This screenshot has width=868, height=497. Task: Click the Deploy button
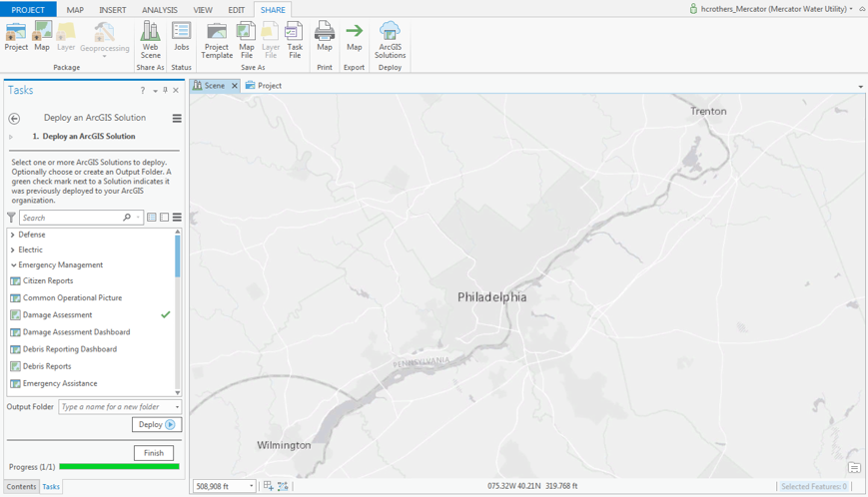(157, 424)
